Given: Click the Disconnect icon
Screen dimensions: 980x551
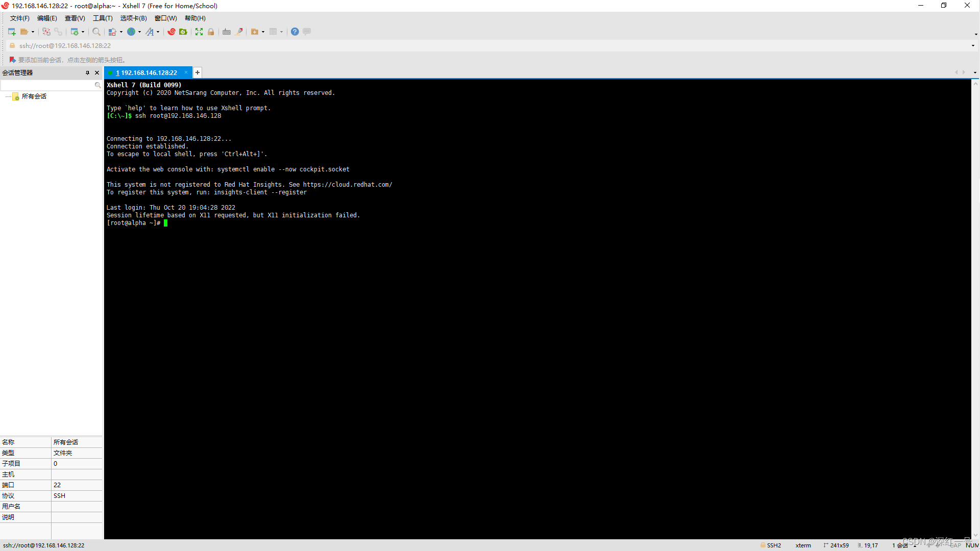Looking at the screenshot, I should [x=58, y=32].
